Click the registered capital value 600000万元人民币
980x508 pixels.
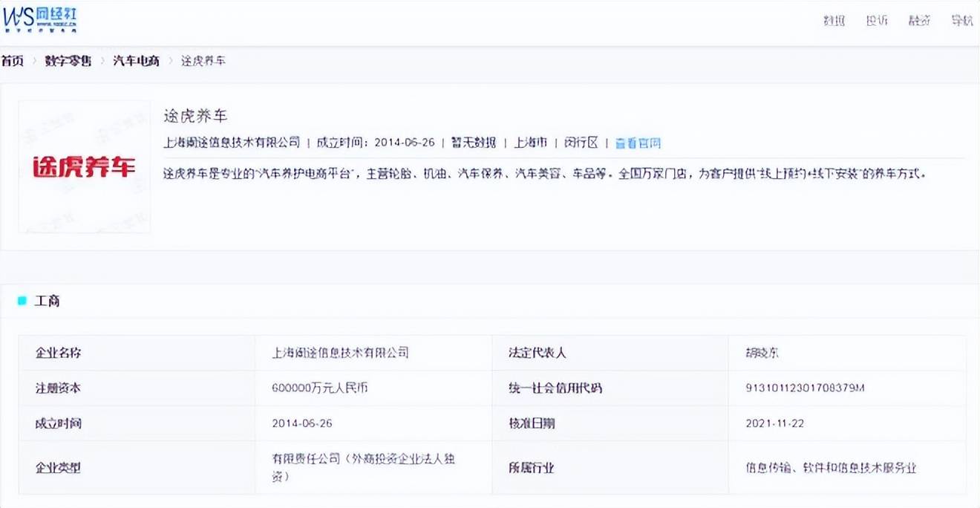click(x=320, y=388)
